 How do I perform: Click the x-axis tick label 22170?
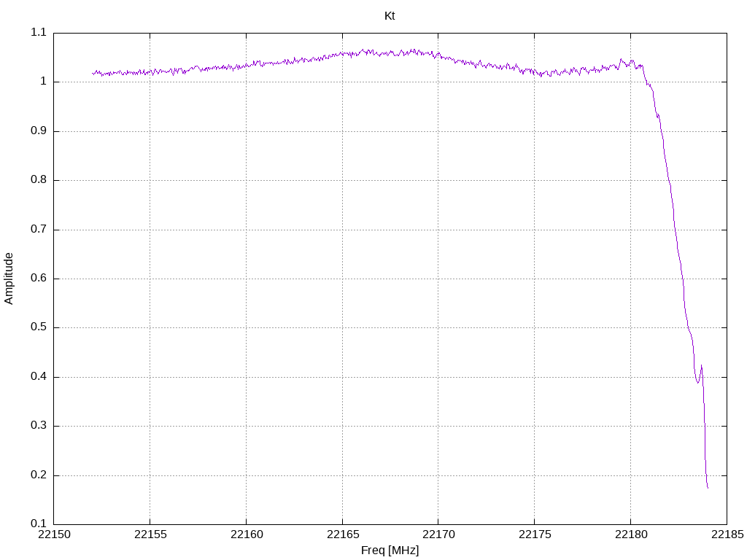(438, 534)
